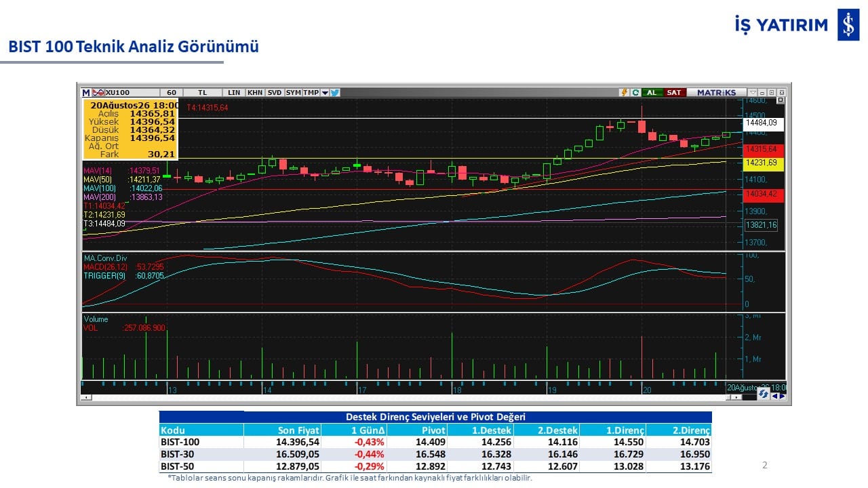Click the 14 date marker on time axis

(x=267, y=390)
